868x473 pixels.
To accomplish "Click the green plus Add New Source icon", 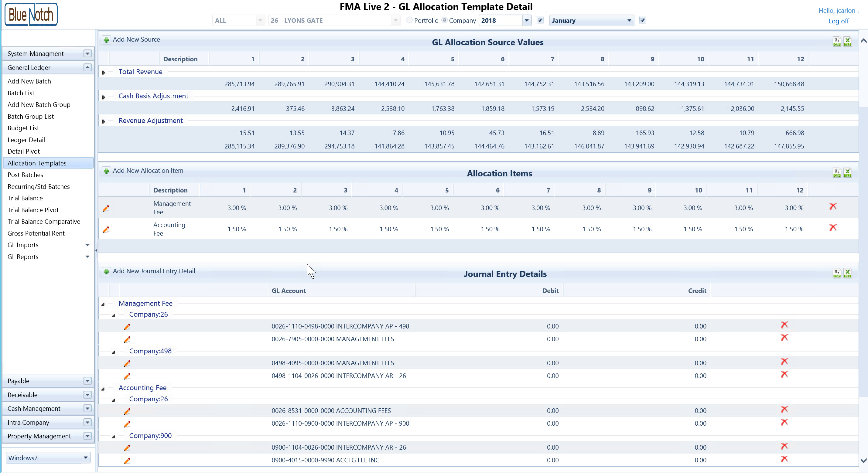I will coord(107,40).
